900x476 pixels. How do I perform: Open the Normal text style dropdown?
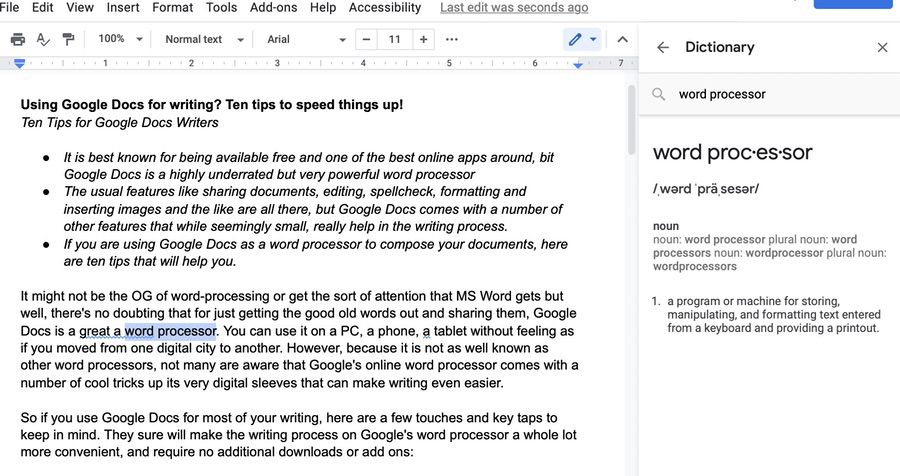coord(204,39)
